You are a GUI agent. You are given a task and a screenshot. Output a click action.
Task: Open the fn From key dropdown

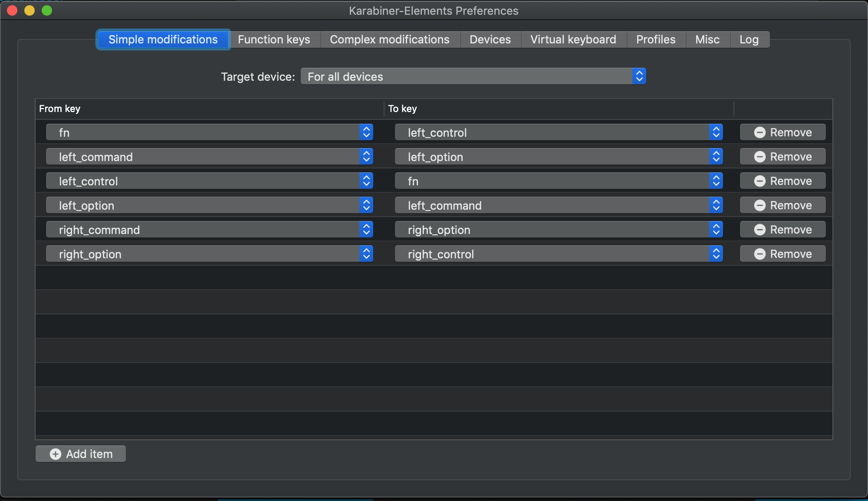click(x=209, y=132)
